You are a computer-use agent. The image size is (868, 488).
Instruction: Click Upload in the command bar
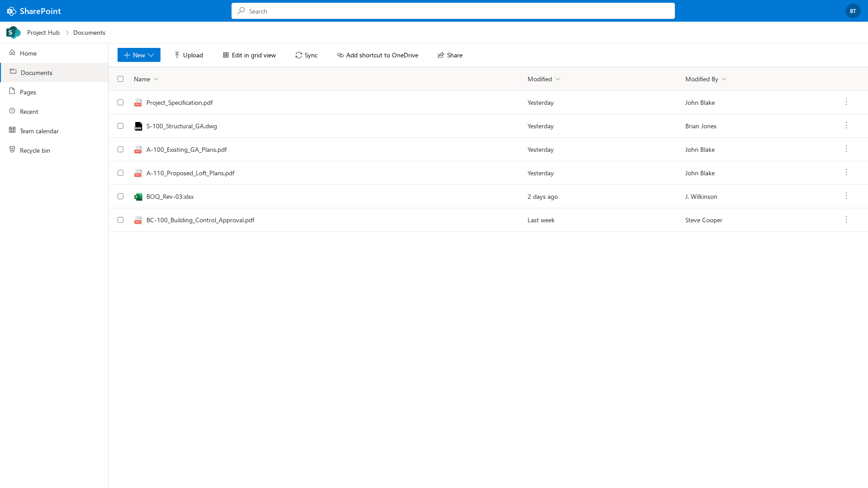tap(189, 55)
